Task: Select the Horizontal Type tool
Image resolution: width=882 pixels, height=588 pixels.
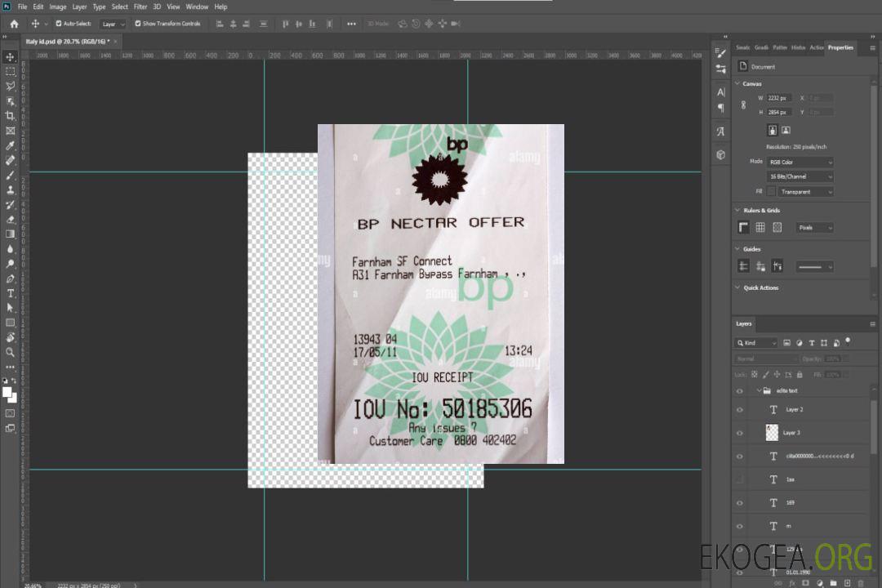Action: [x=10, y=293]
